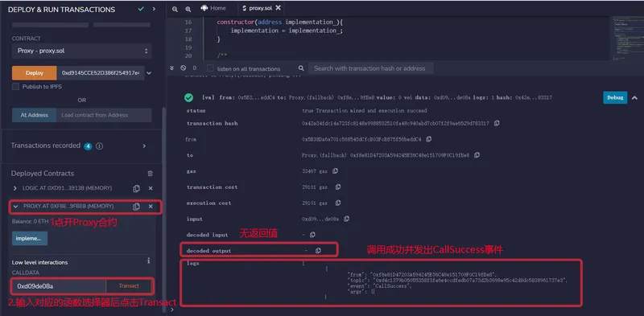This screenshot has height=316, width=644.
Task: Remove the LOGIC contract instance
Action: [x=151, y=188]
